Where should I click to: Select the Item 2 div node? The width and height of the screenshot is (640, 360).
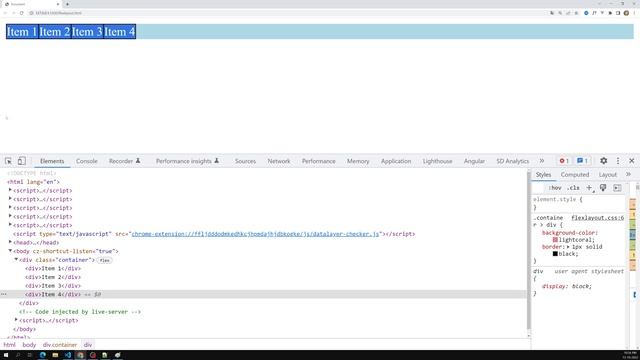pos(53,277)
